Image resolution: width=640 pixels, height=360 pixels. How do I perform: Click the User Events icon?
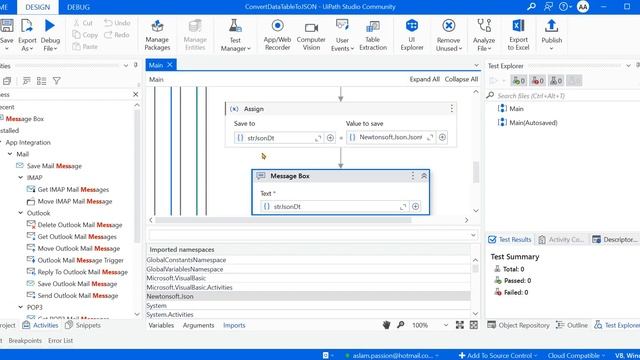point(342,26)
